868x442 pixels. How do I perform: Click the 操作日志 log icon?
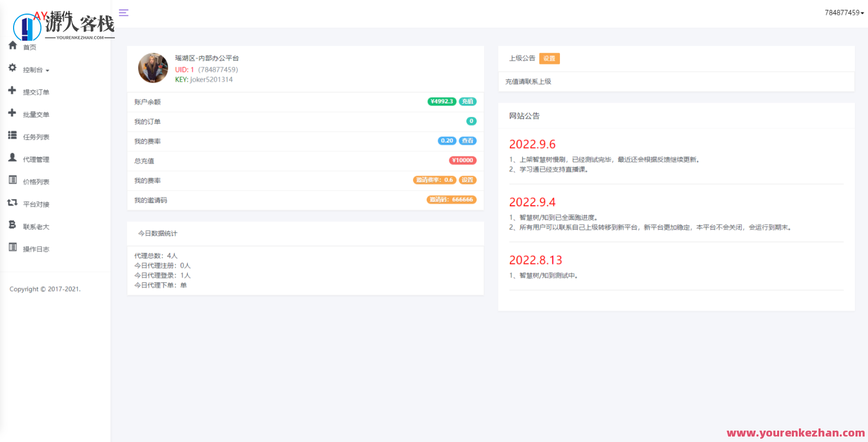pos(12,247)
